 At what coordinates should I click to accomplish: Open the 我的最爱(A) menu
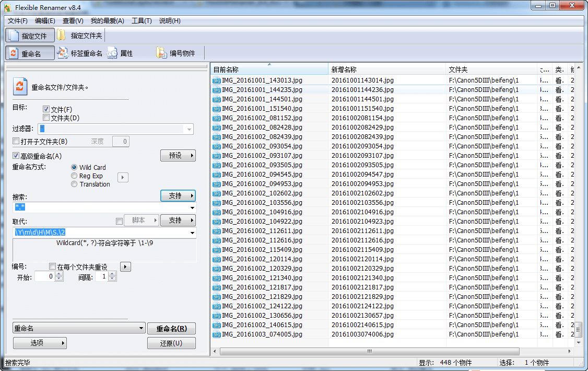tap(107, 21)
